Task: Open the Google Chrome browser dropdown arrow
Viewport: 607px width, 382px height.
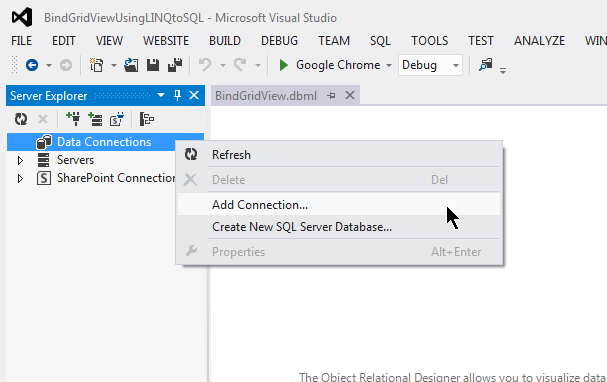Action: 389,65
